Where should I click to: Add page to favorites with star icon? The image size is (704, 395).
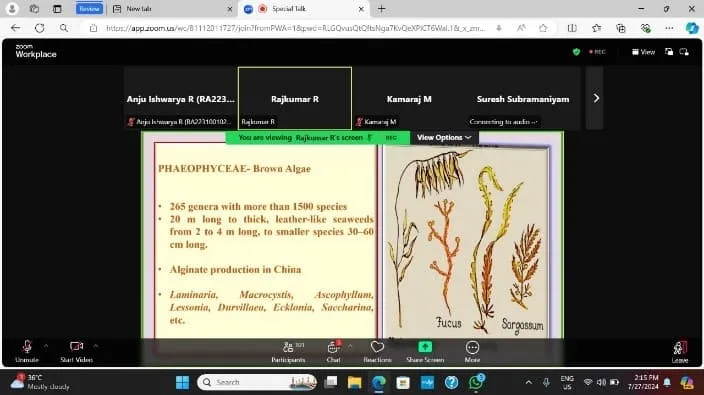(543, 28)
